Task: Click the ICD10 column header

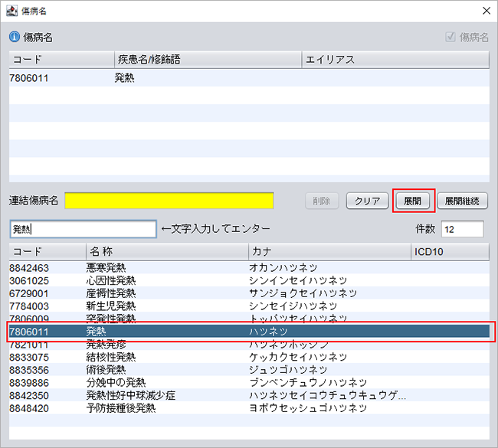Action: coord(449,251)
